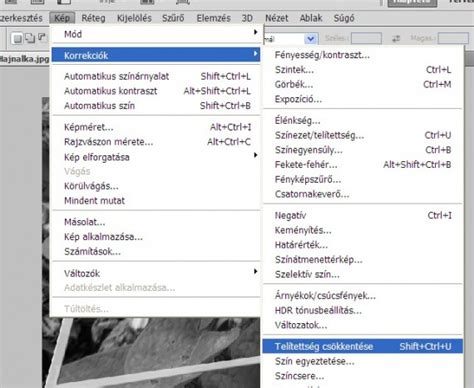
Task: Open Fekete-fehér adjustment
Action: [363, 164]
